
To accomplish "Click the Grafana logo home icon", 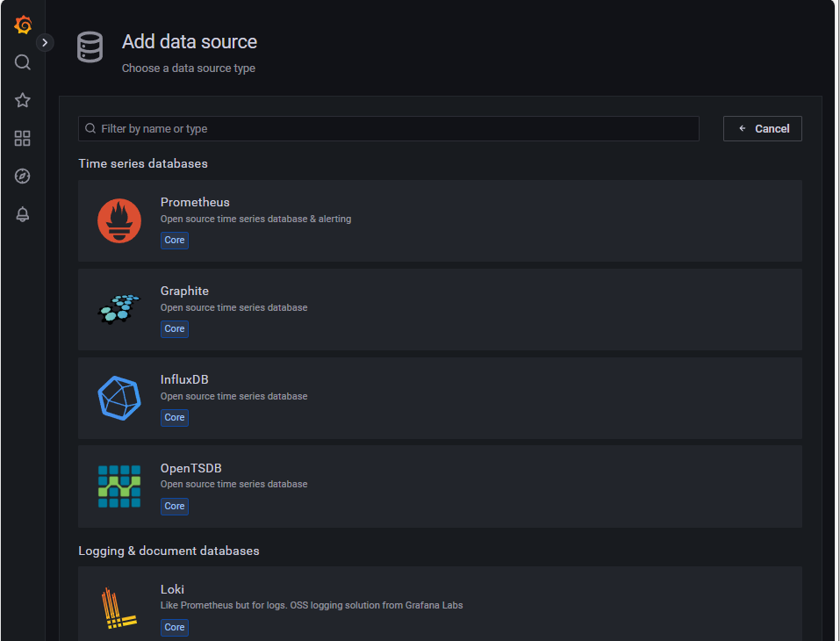I will tap(23, 25).
